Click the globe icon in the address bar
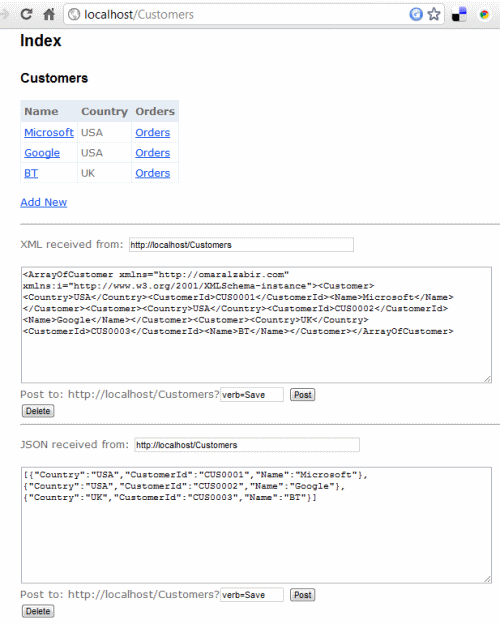The height and width of the screenshot is (624, 500). (x=74, y=15)
